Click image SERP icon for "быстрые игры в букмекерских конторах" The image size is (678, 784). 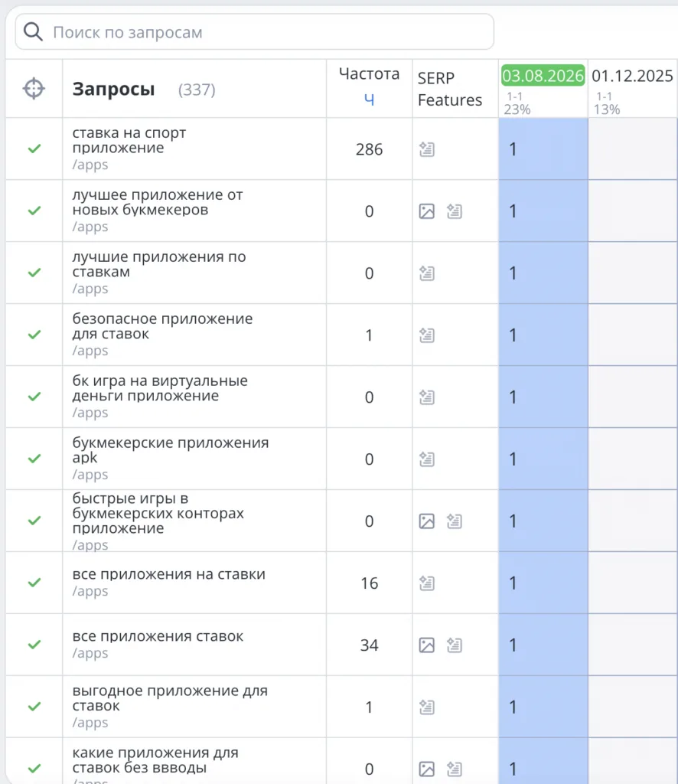[427, 521]
